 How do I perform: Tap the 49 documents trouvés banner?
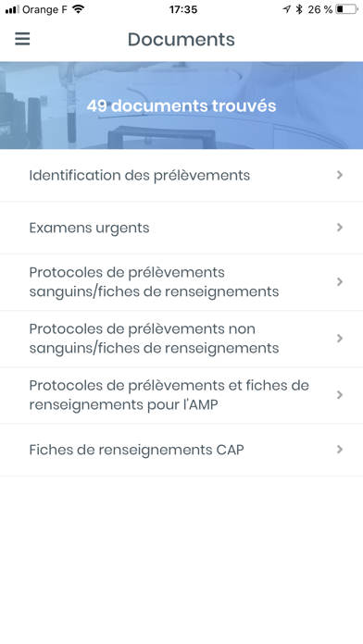(x=181, y=105)
